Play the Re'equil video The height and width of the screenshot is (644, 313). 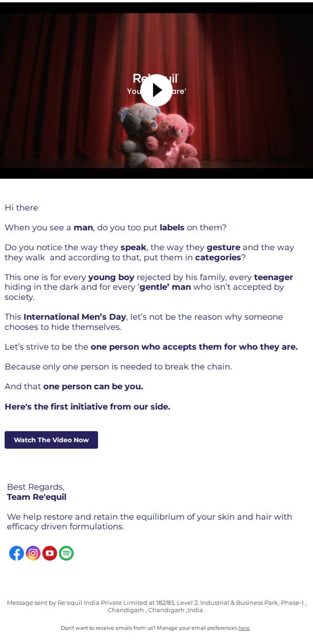pyautogui.click(x=156, y=90)
